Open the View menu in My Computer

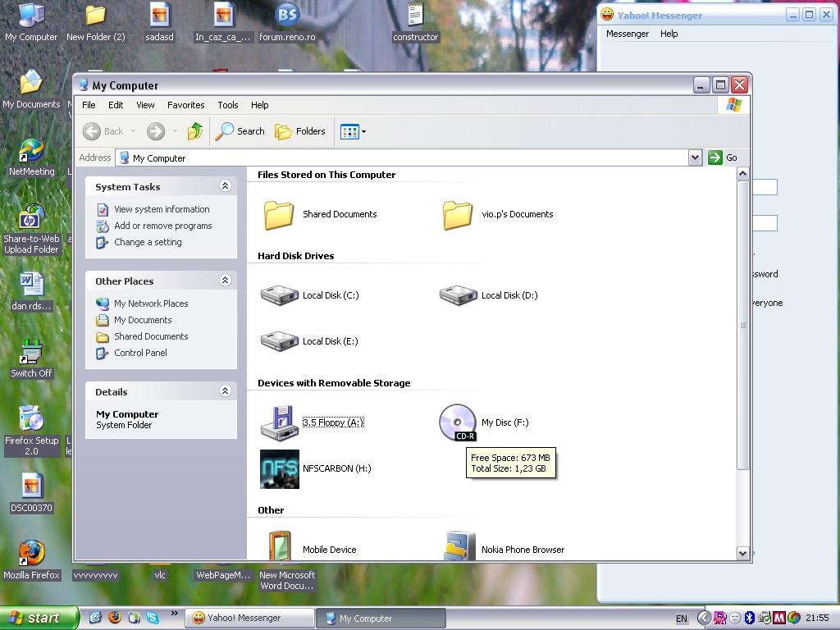pos(145,105)
